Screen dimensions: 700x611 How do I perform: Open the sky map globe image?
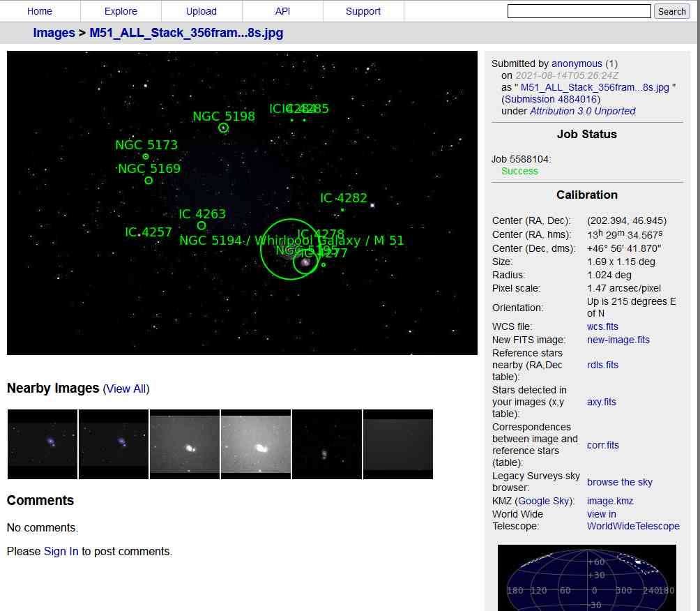586,578
